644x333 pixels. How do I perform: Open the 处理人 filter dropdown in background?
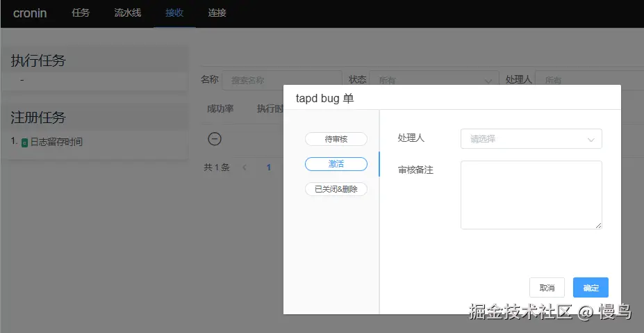tap(589, 80)
